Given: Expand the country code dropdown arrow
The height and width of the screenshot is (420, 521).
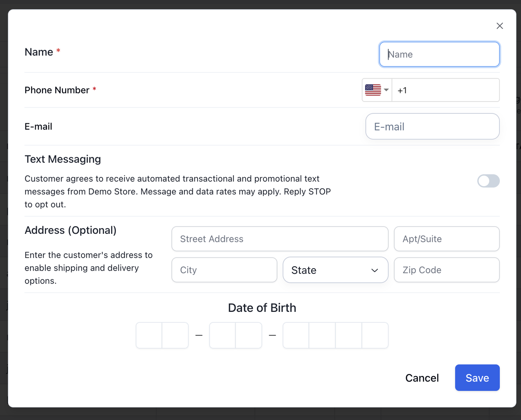Looking at the screenshot, I should [x=386, y=90].
